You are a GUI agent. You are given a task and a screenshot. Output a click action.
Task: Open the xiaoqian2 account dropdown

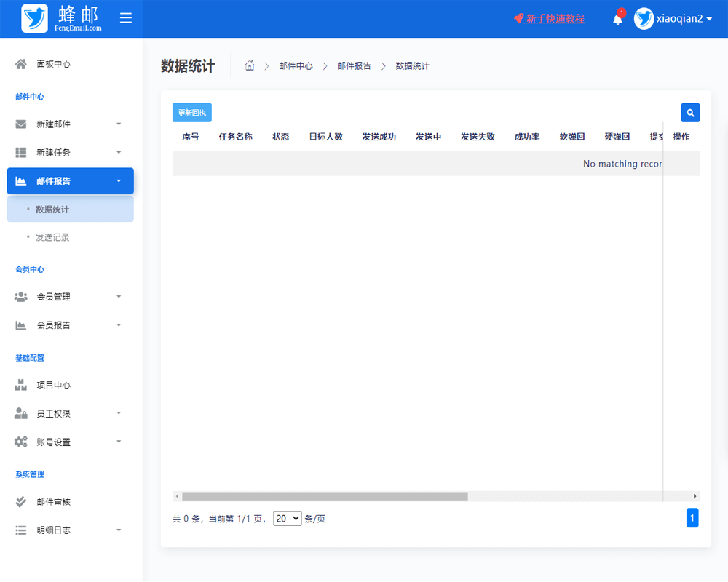point(681,19)
